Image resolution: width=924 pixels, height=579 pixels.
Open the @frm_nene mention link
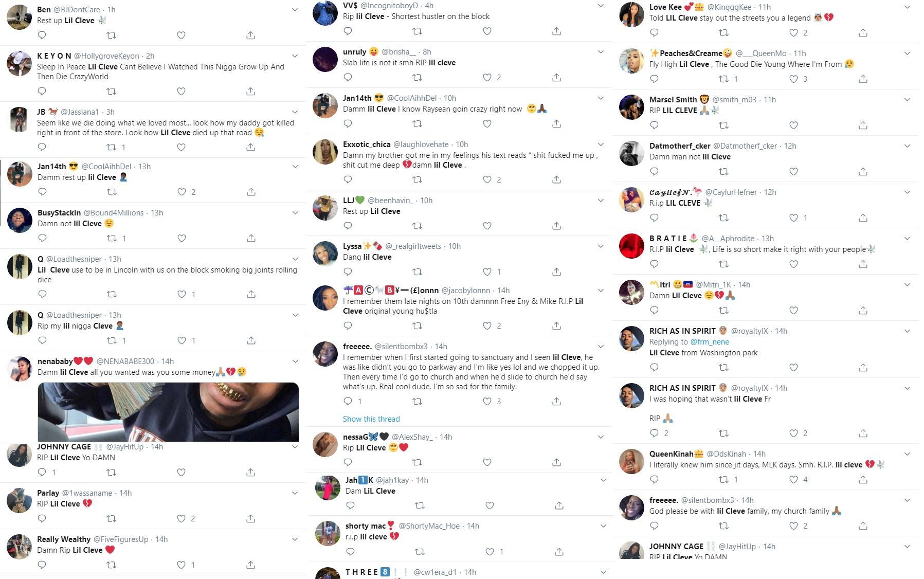[x=710, y=342]
